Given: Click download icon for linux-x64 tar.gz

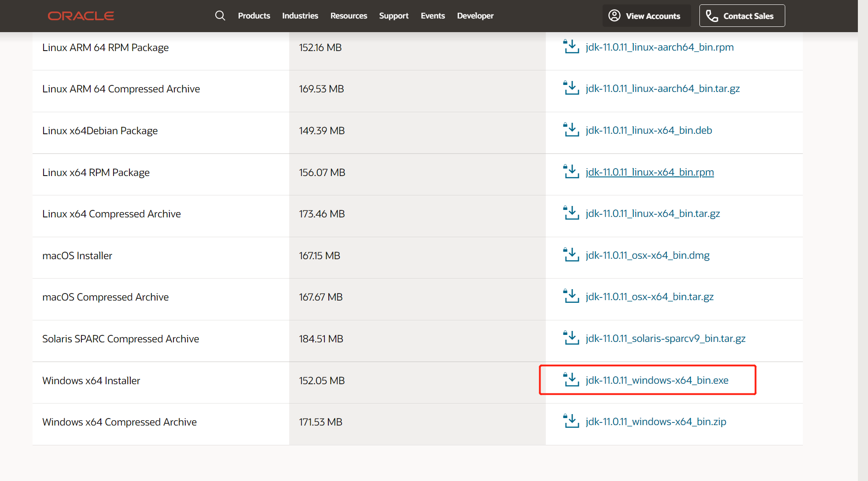Looking at the screenshot, I should pos(571,213).
